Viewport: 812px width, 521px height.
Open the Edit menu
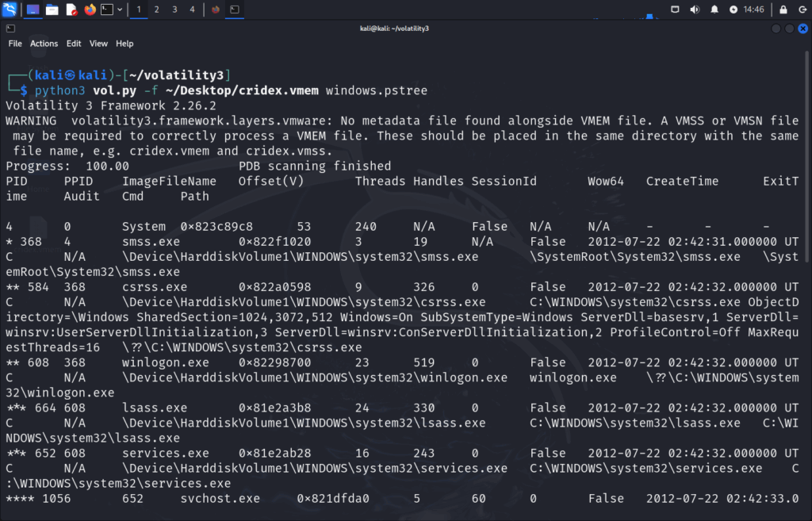point(74,44)
